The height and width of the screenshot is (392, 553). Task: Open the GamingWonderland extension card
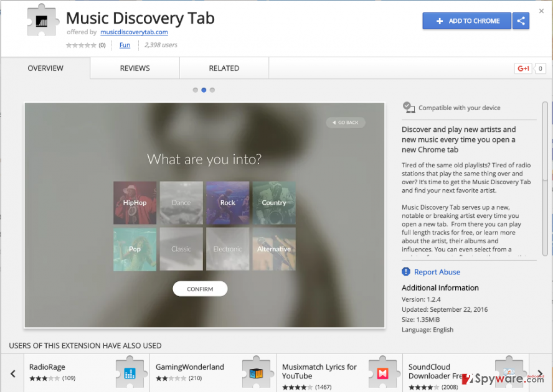tap(213, 373)
